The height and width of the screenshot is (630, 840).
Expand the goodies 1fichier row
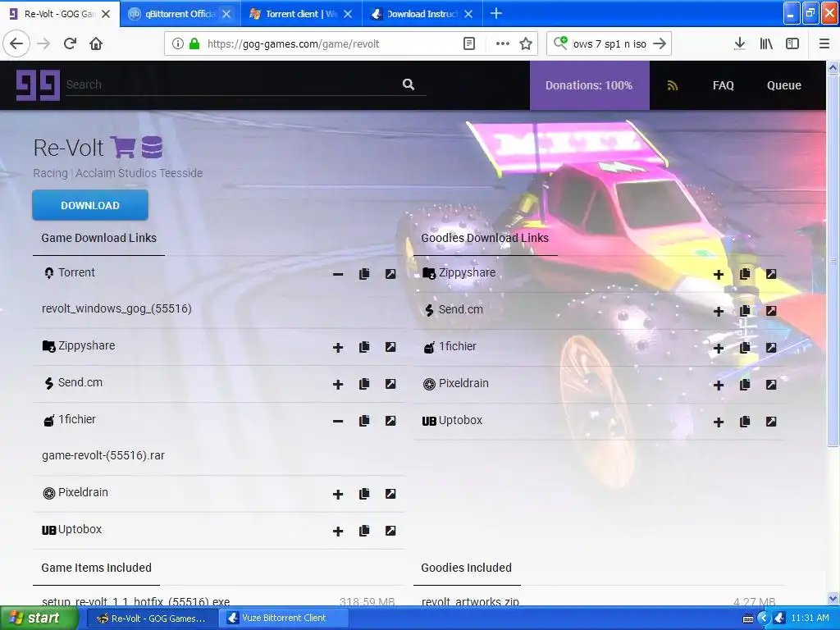click(719, 349)
